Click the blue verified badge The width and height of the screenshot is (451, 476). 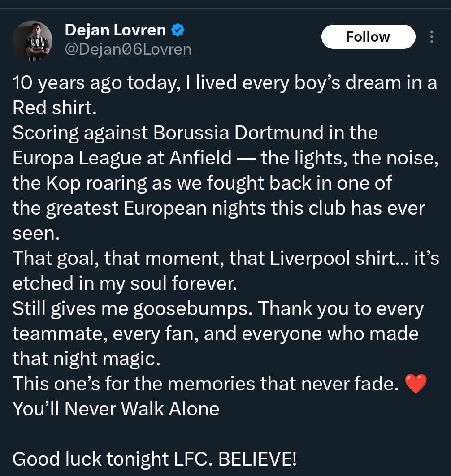point(178,30)
